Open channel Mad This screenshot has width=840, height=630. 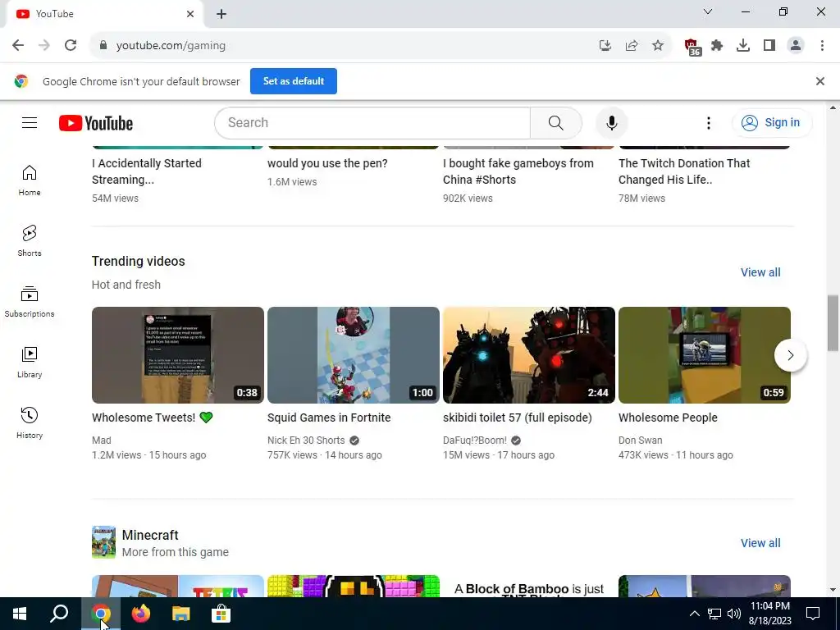pyautogui.click(x=101, y=441)
